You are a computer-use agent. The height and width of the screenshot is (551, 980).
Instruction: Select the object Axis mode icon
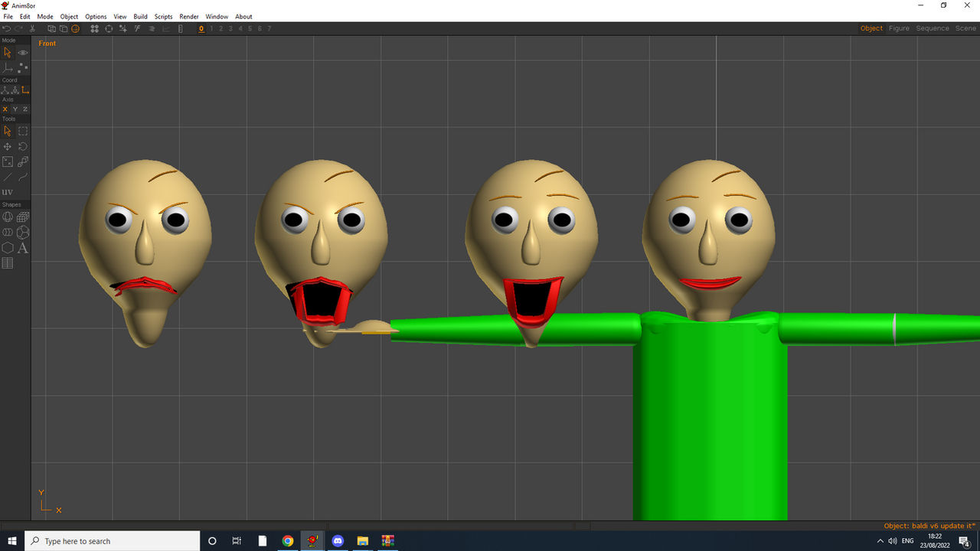[8, 68]
